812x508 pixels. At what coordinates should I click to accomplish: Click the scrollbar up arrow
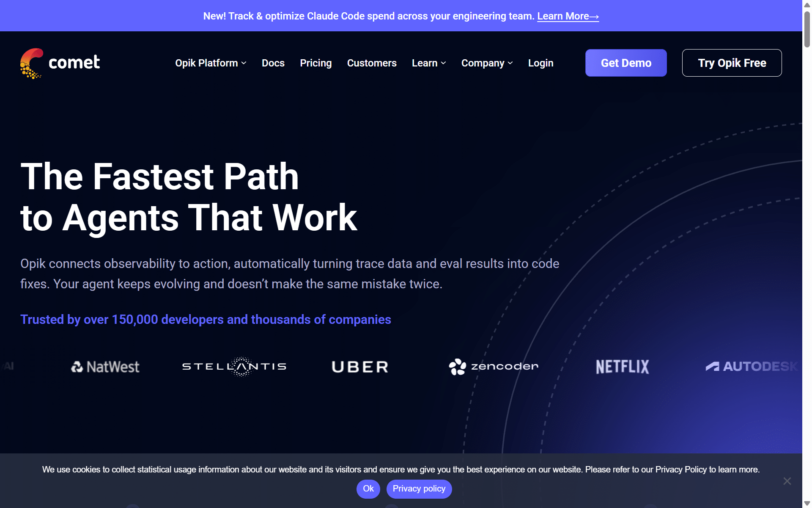pos(807,5)
